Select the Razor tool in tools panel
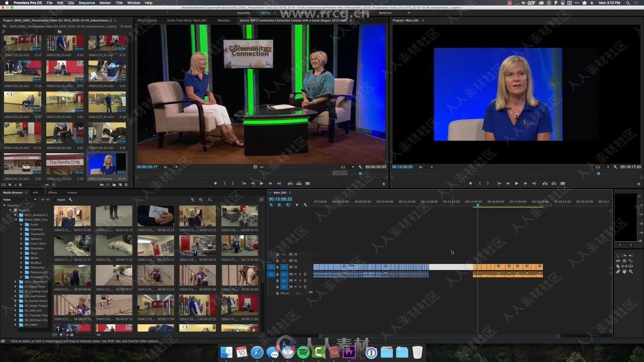 [x=618, y=266]
